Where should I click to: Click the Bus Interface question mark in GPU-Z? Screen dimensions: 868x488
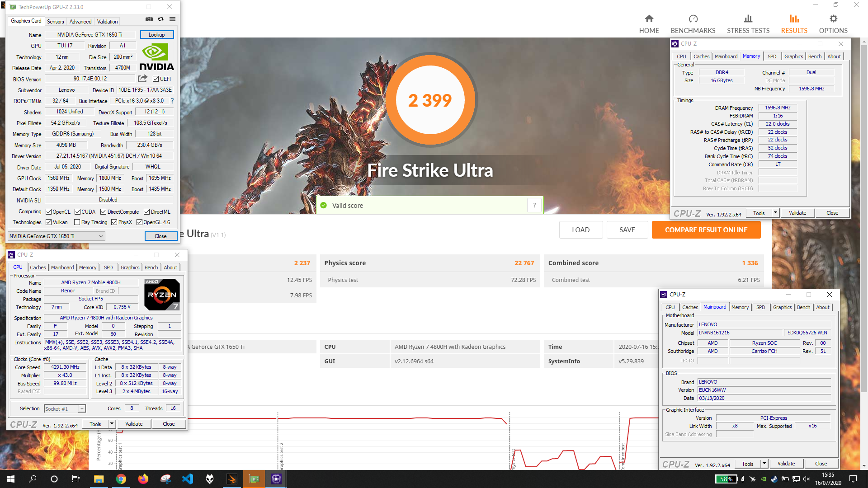point(172,101)
